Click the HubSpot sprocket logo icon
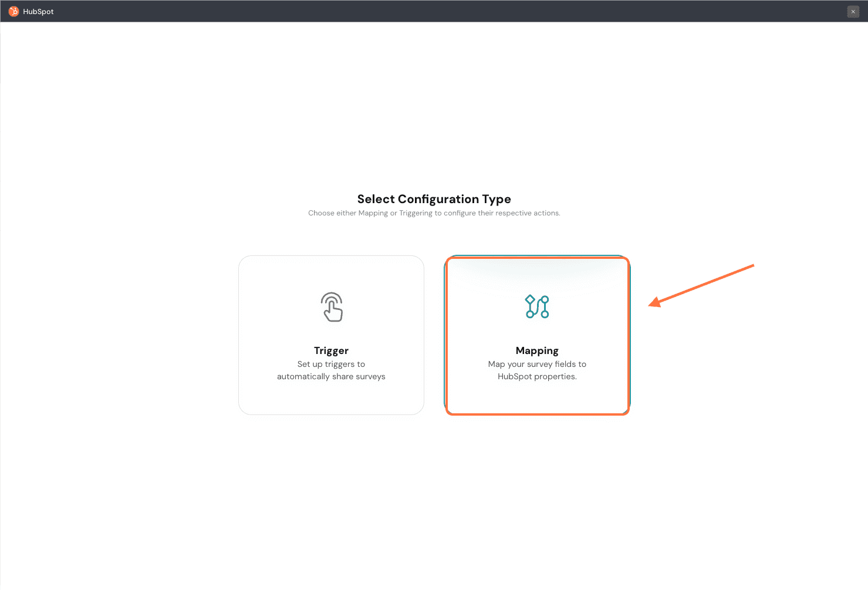868x590 pixels. [x=13, y=11]
